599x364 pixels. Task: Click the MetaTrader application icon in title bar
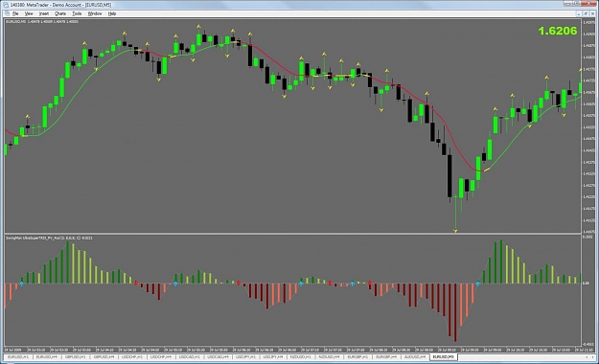pos(6,5)
